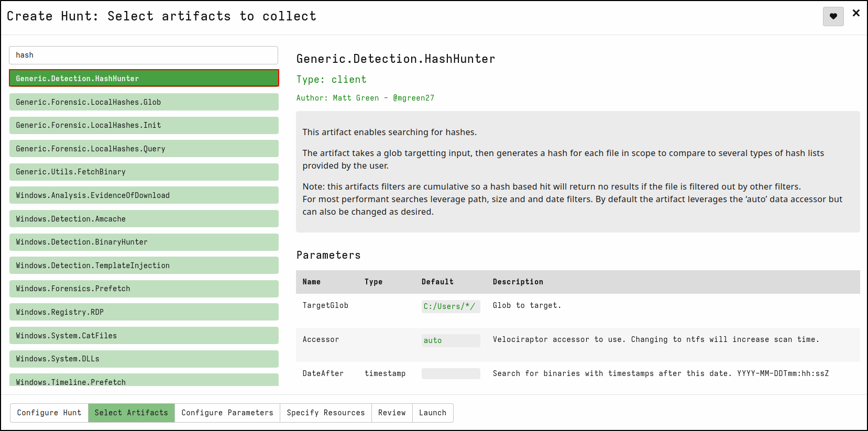Open the Configure Parameters step
The image size is (868, 431).
[x=227, y=413]
